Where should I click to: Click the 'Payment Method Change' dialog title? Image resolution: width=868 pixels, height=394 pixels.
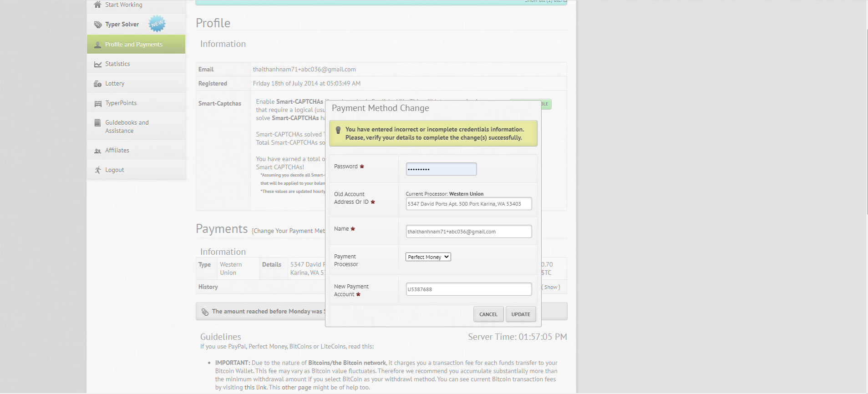(381, 108)
